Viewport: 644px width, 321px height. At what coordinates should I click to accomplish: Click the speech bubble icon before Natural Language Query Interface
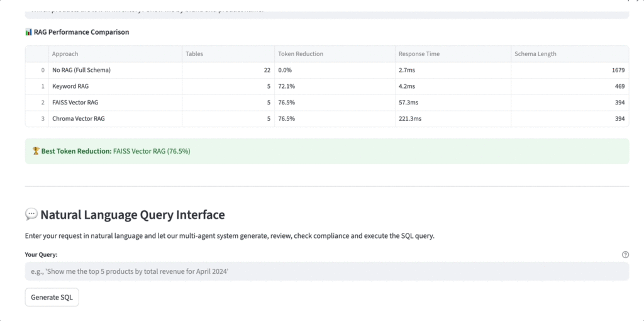[31, 215]
